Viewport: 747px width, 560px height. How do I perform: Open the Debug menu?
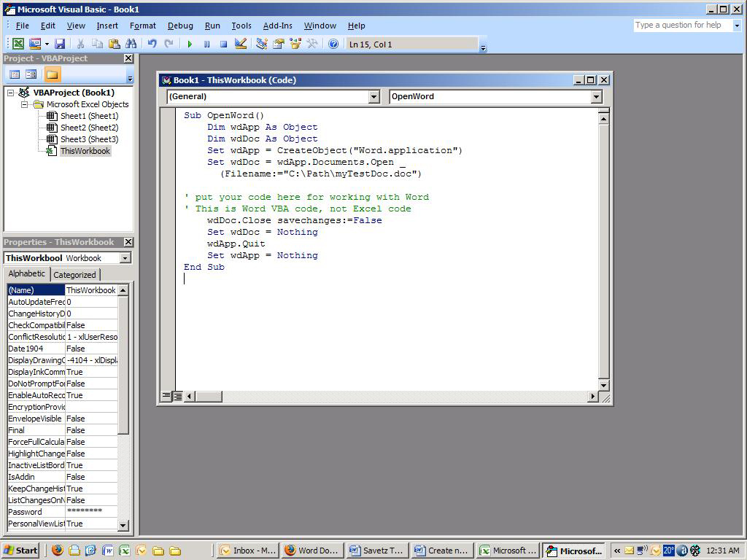point(180,26)
